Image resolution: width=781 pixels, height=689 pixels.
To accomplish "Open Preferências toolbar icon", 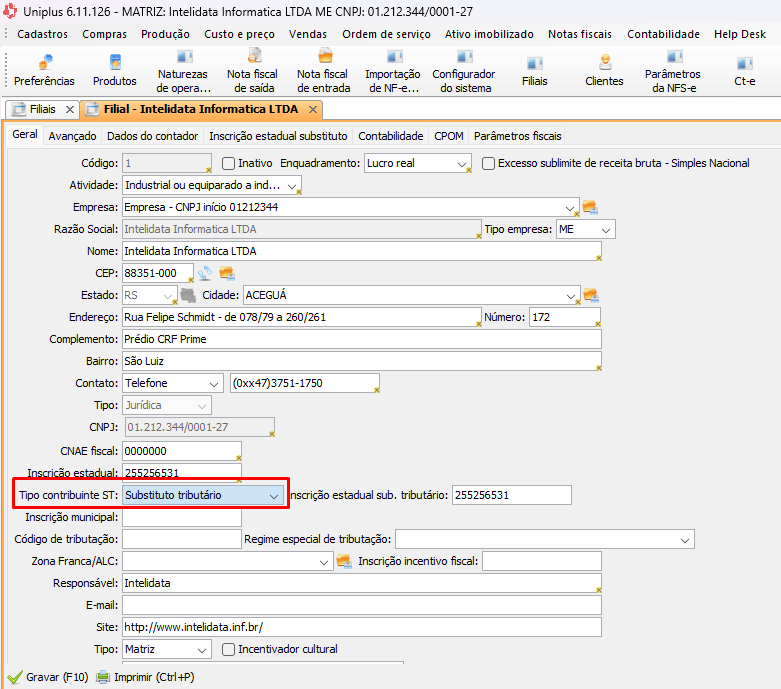I will click(x=45, y=62).
